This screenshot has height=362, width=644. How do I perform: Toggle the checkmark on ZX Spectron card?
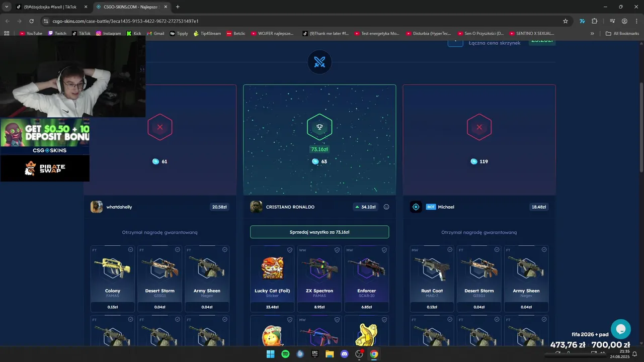[x=337, y=250]
